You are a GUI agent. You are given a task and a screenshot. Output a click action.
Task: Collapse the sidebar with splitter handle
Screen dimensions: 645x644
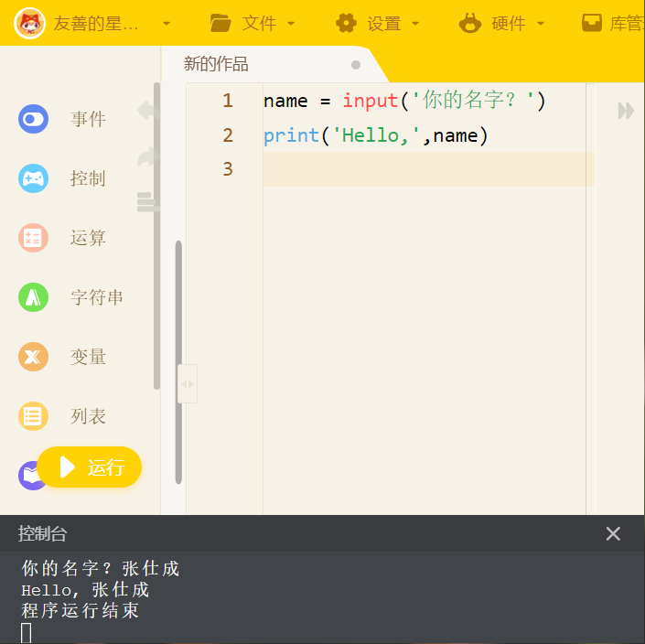tap(188, 383)
